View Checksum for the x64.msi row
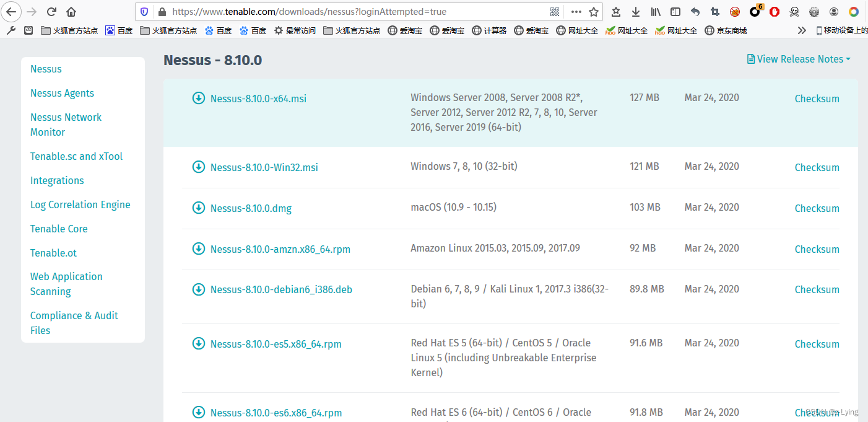This screenshot has width=868, height=422. [x=817, y=99]
